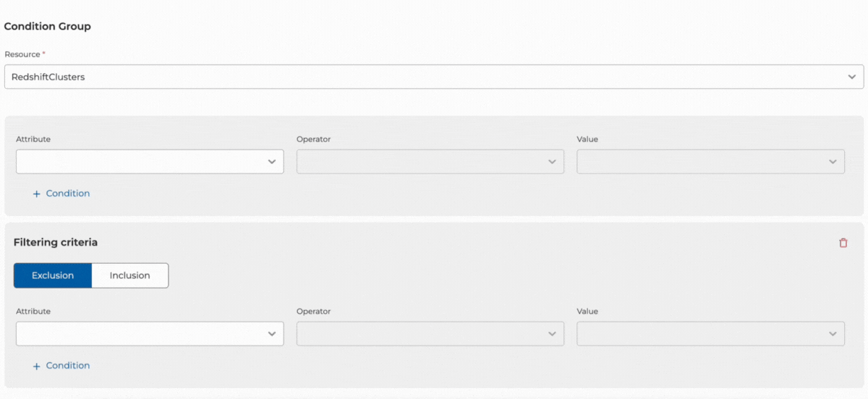Select the Exclusion filtering option
The height and width of the screenshot is (399, 868).
click(x=53, y=275)
